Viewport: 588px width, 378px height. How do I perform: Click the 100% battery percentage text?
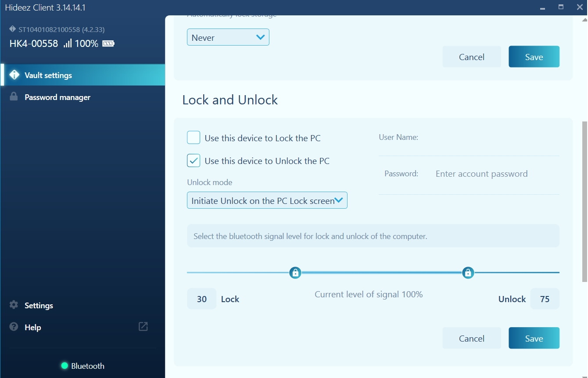click(86, 43)
